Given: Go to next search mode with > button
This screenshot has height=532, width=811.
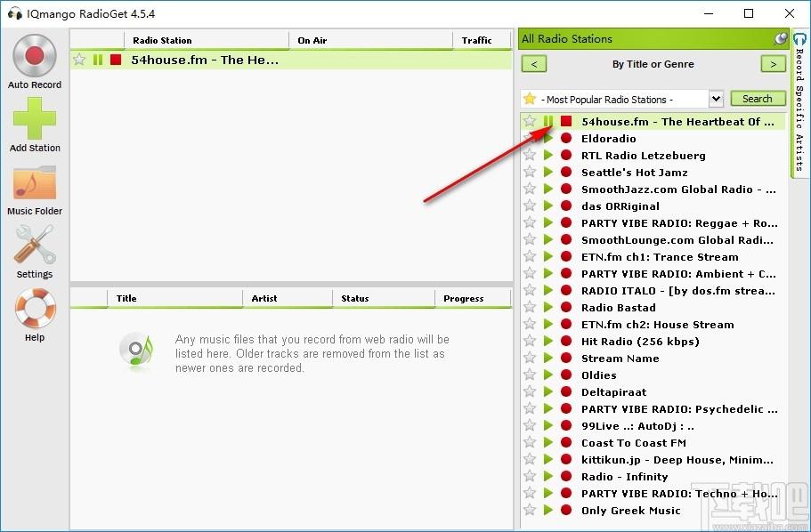Looking at the screenshot, I should pyautogui.click(x=774, y=64).
